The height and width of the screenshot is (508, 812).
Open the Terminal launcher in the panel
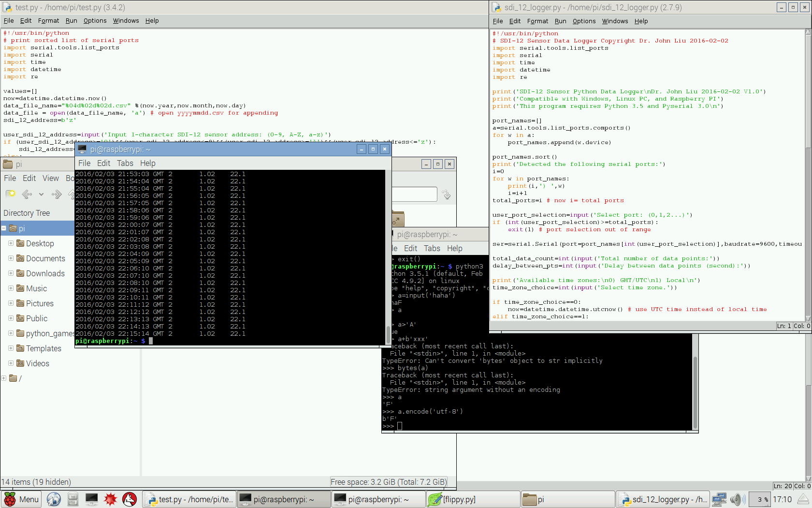[91, 499]
